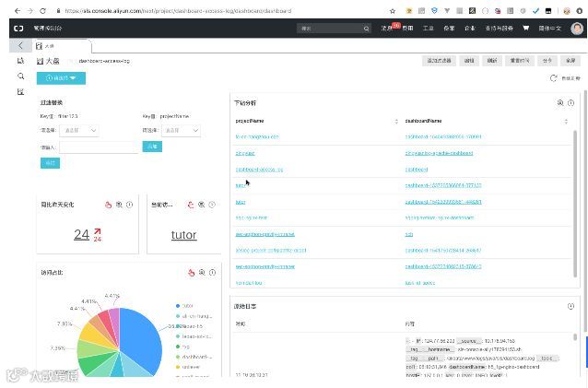This screenshot has height=388, width=588.
Task: Click the info icon on 同比昨天变化 panel
Action: coord(129,205)
